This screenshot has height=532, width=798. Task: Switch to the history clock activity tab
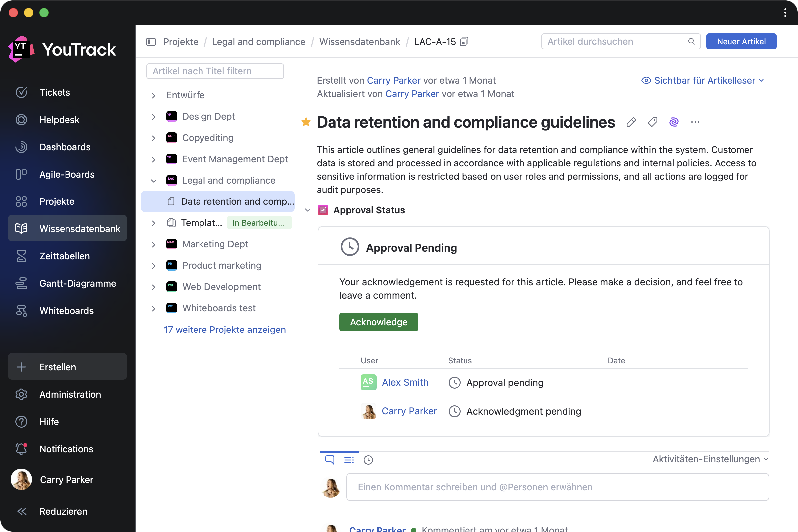tap(368, 460)
